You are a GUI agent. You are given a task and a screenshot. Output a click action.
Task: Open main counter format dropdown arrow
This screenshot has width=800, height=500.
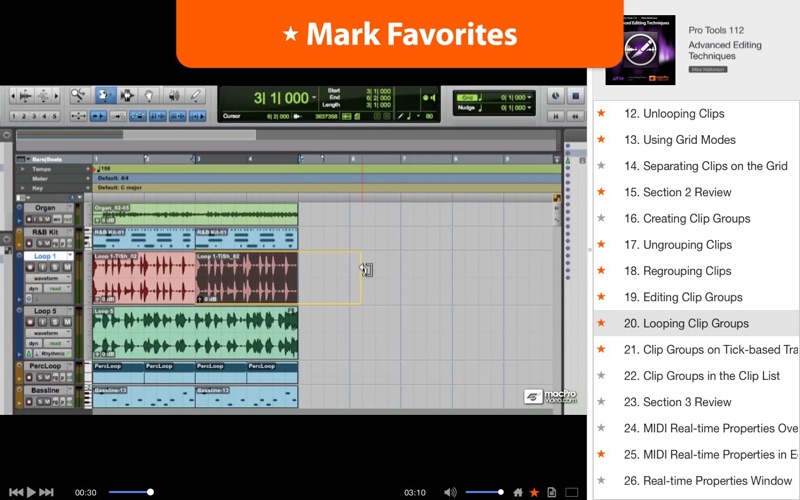[x=314, y=97]
